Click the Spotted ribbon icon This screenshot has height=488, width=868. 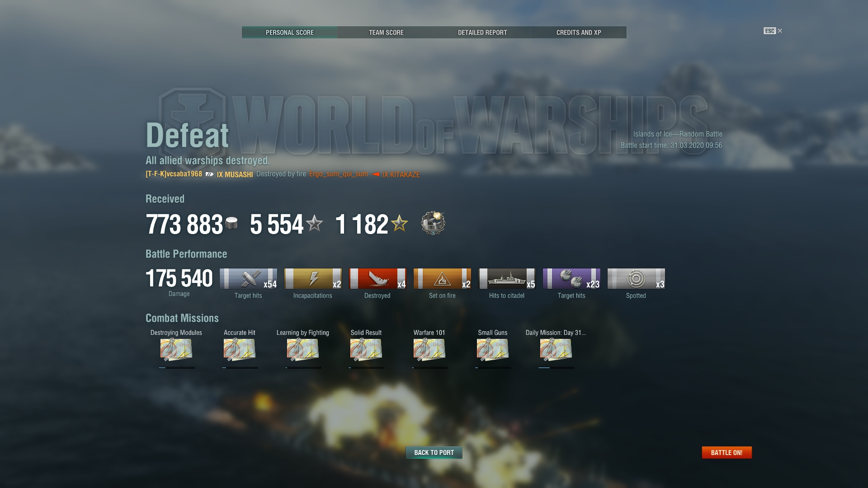[636, 279]
